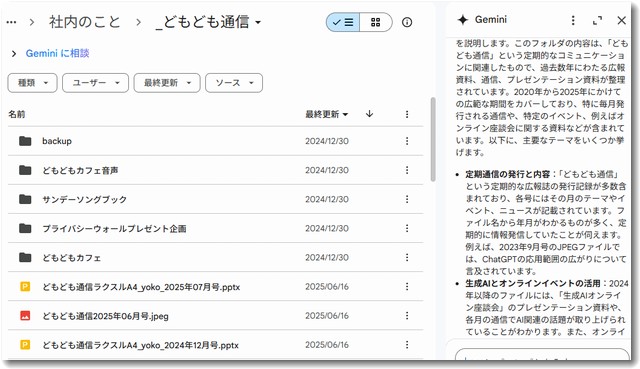The image size is (640, 369).
Task: Switch to list view layout
Action: [343, 22]
